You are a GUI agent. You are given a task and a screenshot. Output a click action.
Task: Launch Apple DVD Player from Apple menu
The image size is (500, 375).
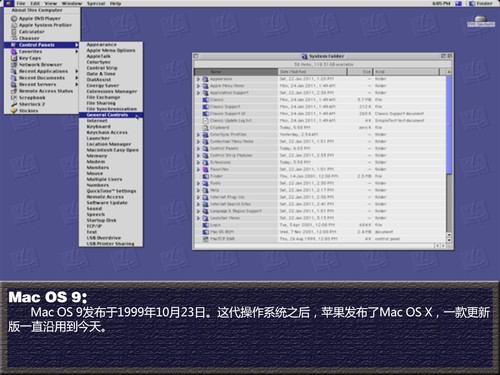pos(42,18)
